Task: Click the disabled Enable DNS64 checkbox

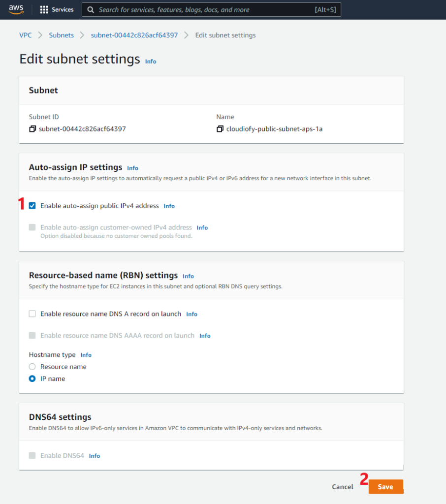Action: coord(32,455)
